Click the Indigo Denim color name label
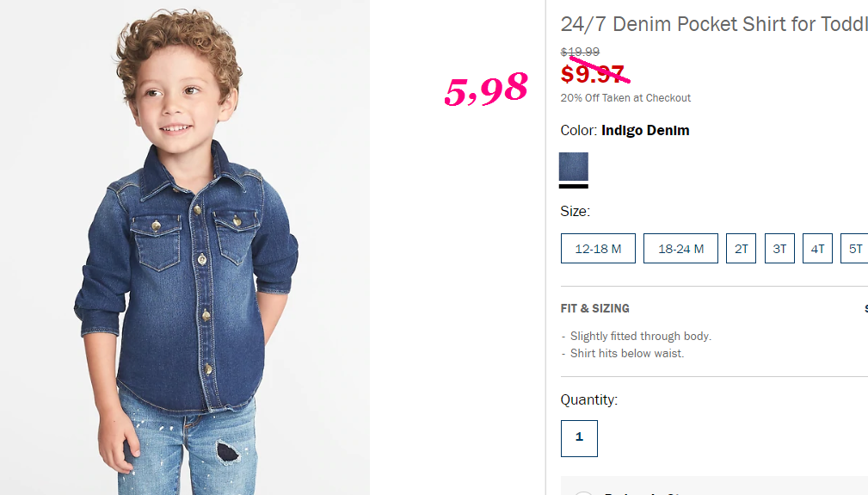Screen dimensions: 868x495 pos(645,131)
